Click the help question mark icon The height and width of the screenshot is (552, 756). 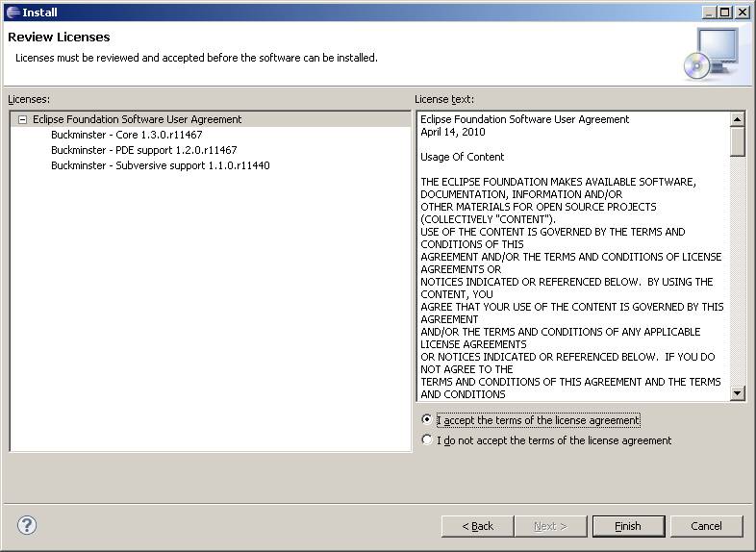(x=27, y=525)
